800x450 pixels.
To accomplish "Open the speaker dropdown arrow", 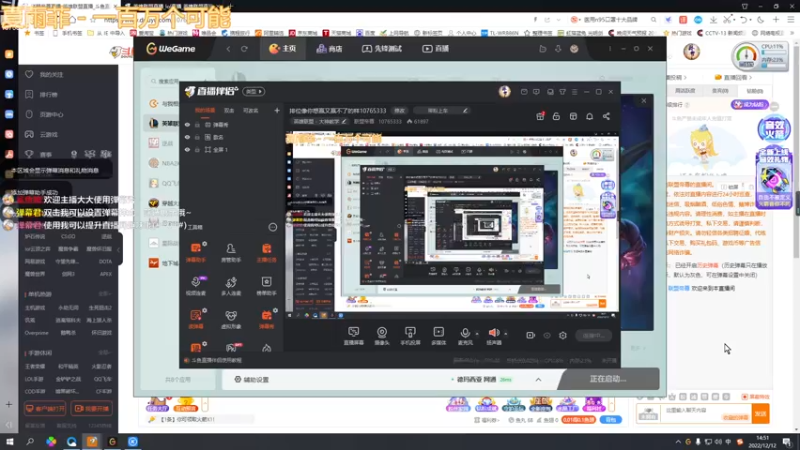I will coord(506,334).
